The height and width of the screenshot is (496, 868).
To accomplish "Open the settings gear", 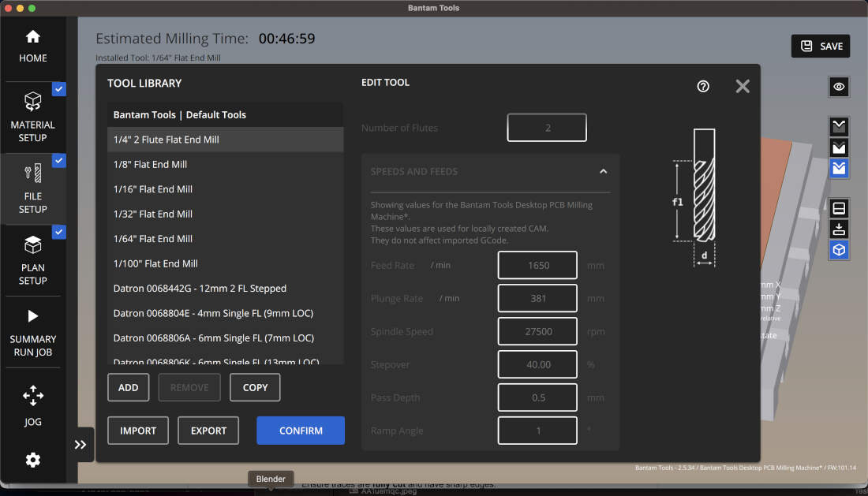I will (32, 460).
